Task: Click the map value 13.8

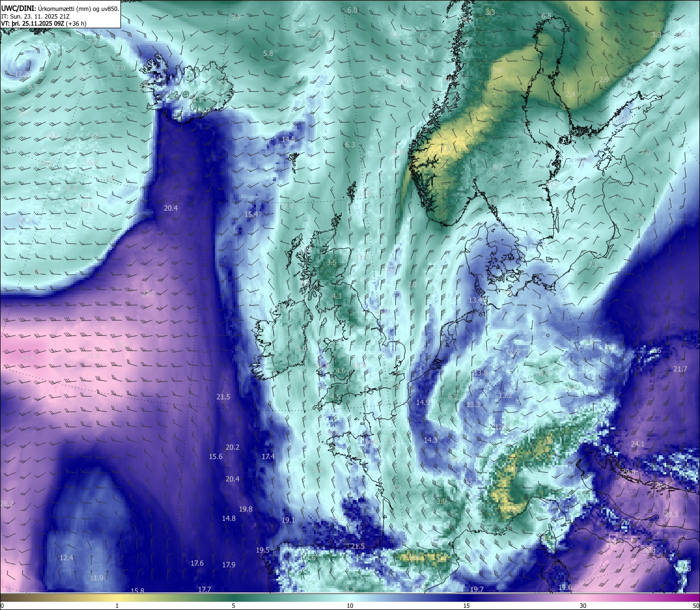Action: [x=481, y=373]
